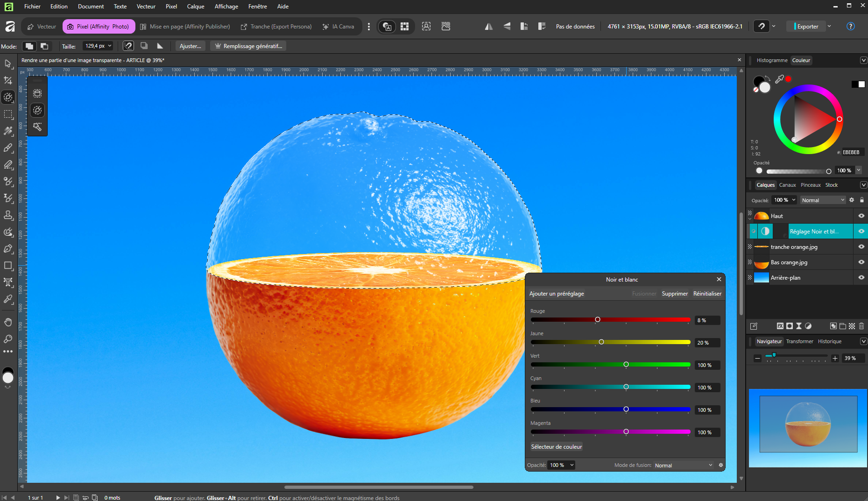868x501 pixels.
Task: Activate the Hand pan tool
Action: click(8, 322)
